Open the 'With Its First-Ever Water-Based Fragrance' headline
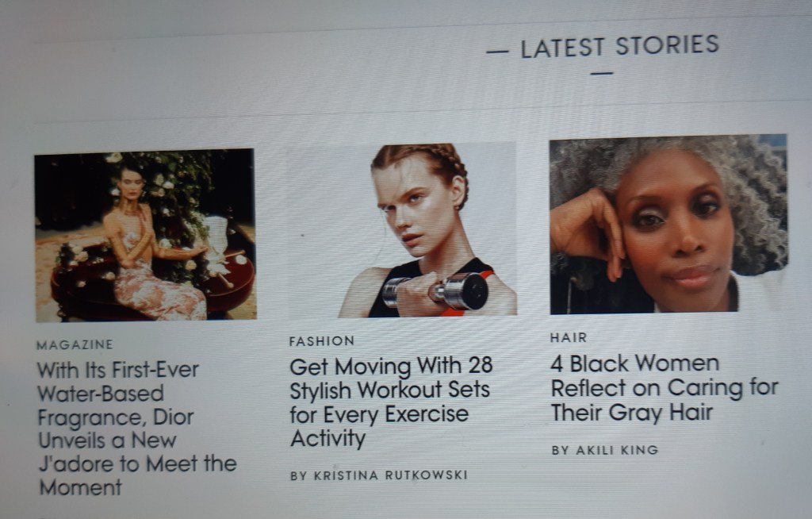The width and height of the screenshot is (812, 519). pyautogui.click(x=138, y=429)
